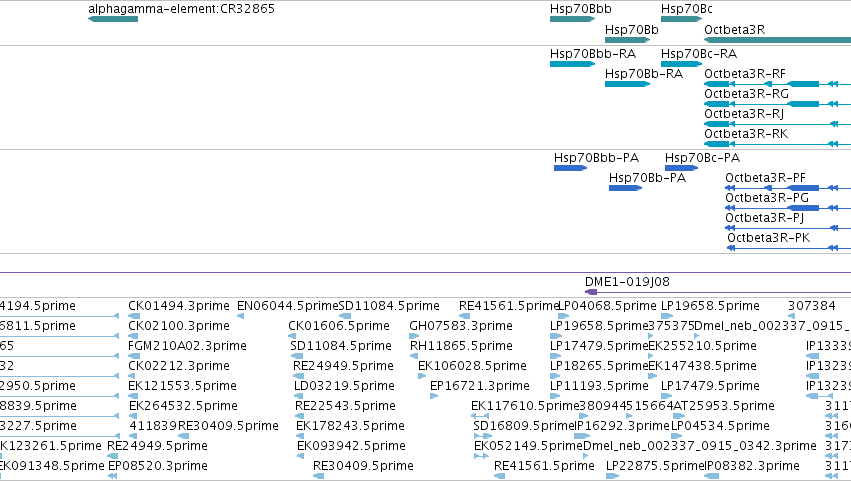Select the LP22875.5prime EST label
Viewport: 851px width, 481px height.
[655, 466]
